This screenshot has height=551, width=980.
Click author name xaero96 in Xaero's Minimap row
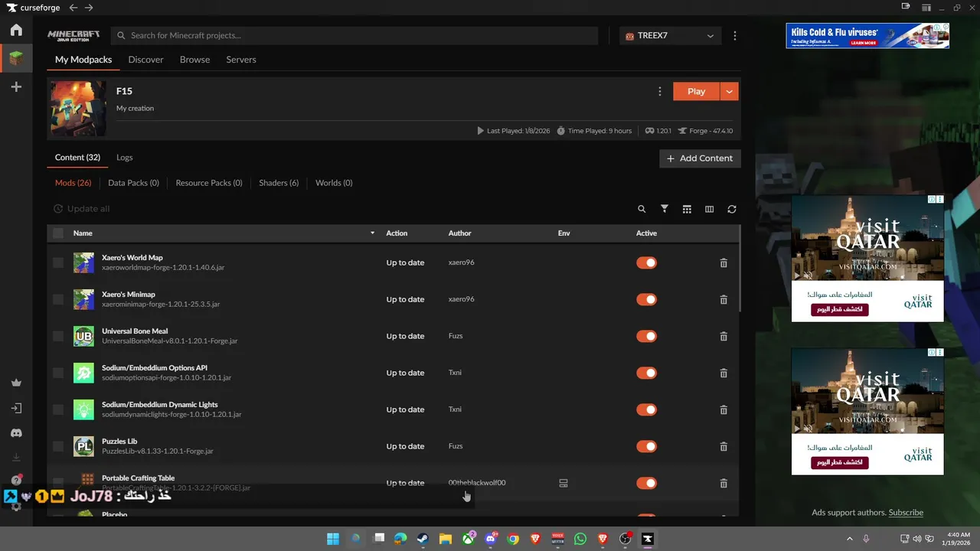click(461, 299)
